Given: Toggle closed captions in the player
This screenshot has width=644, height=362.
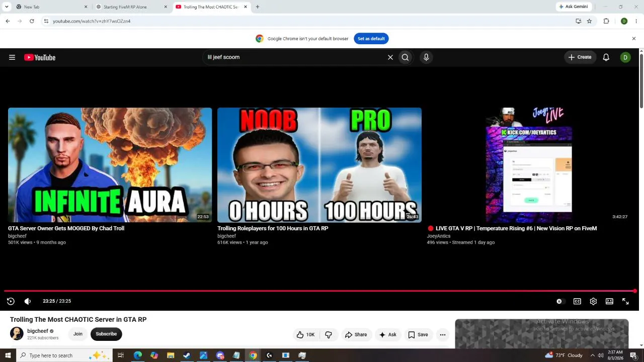Looking at the screenshot, I should pos(577,301).
